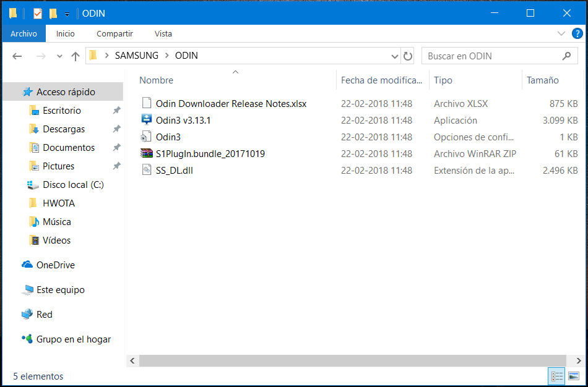Click SAMSUNG in the breadcrumb path
Image resolution: width=588 pixels, height=387 pixels.
click(136, 56)
